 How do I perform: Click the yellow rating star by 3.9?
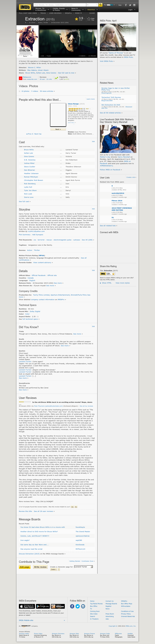point(76,19)
